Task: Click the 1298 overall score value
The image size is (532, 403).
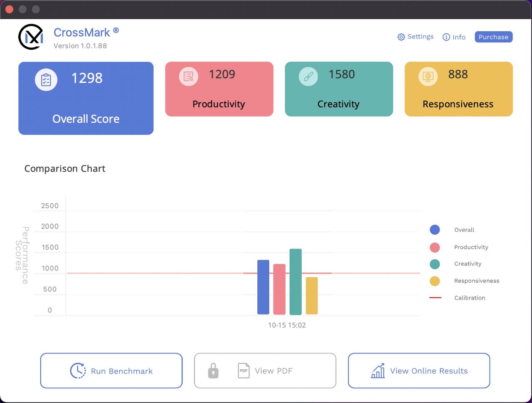Action: click(87, 78)
